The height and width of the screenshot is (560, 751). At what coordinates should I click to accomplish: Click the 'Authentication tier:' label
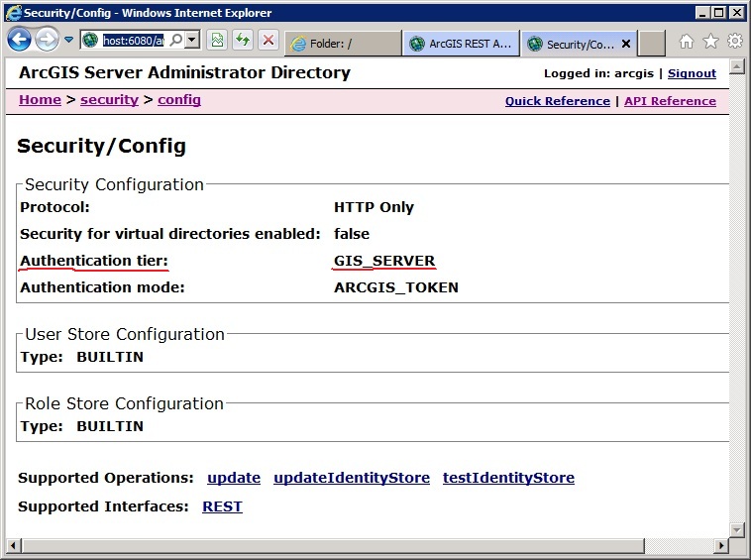click(94, 261)
